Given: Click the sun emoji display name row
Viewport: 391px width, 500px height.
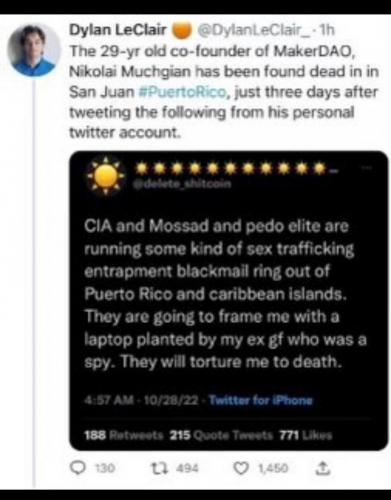Looking at the screenshot, I should [x=237, y=169].
